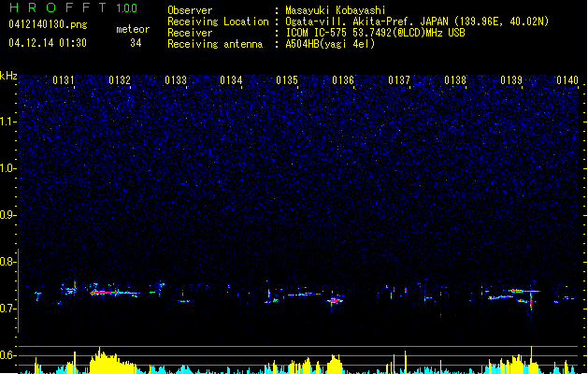Screen dimensions: 588x374
Task: Click the meteor count value 34
Action: [136, 43]
